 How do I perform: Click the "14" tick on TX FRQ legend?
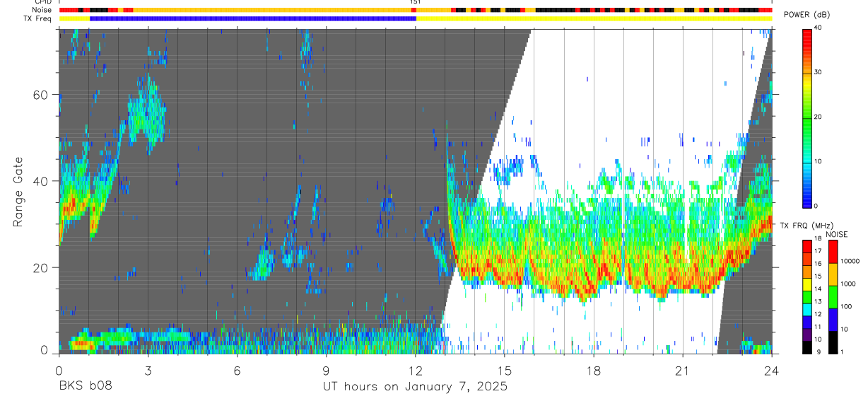pos(818,289)
